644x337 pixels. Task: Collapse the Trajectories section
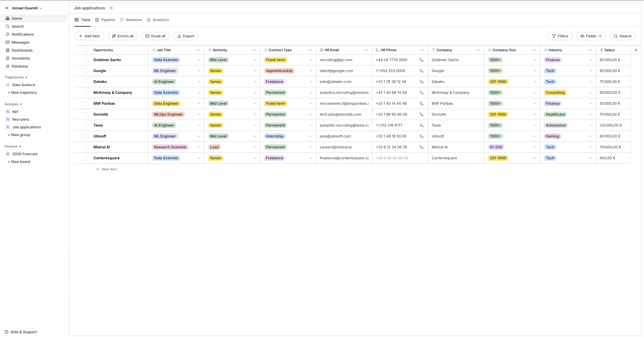coord(26,77)
